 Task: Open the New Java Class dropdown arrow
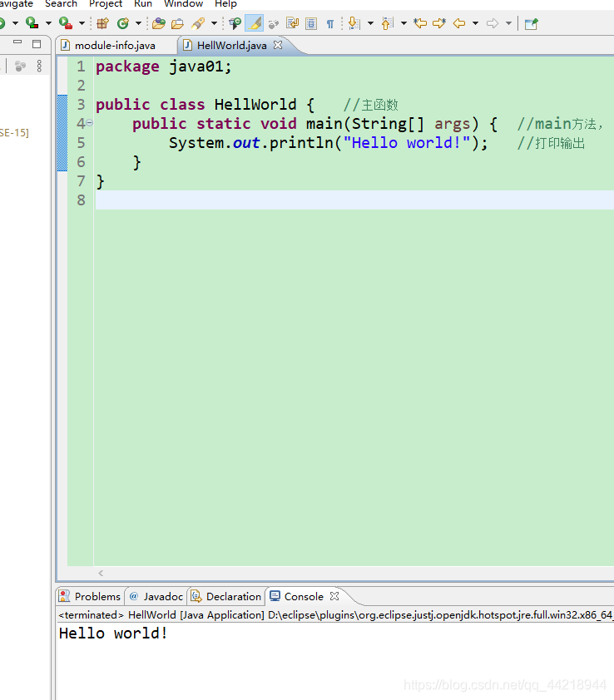tap(139, 23)
